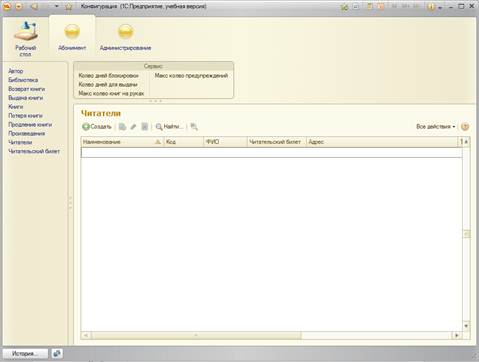
Task: Open Макс колво предупреждений service item
Action: 191,76
